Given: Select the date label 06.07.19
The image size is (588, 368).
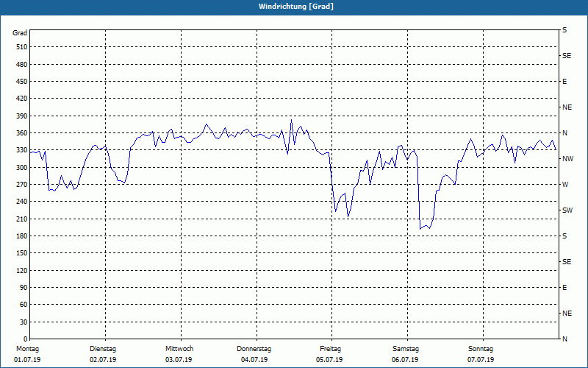Looking at the screenshot, I should click(405, 360).
